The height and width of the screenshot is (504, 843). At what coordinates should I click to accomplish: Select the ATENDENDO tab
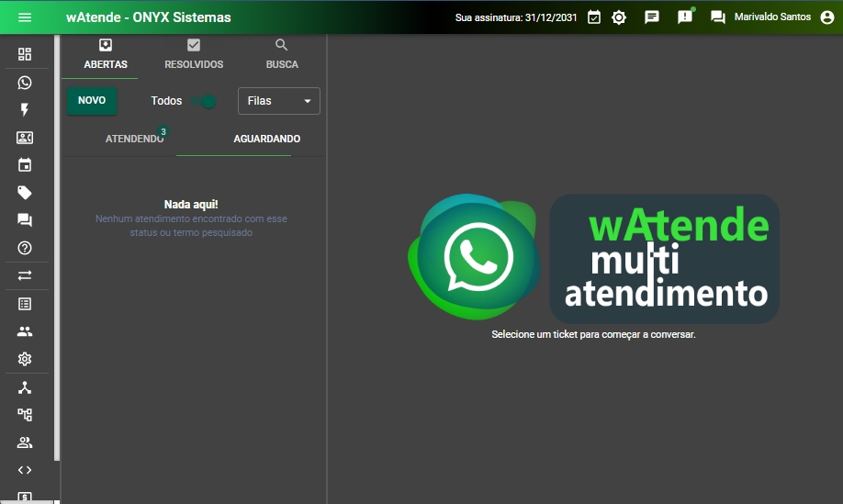134,139
